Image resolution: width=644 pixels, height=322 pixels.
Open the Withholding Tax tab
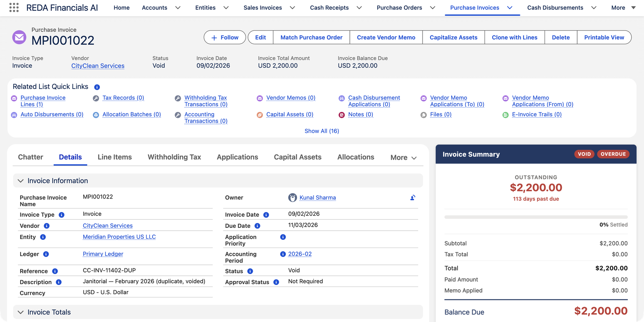(174, 157)
